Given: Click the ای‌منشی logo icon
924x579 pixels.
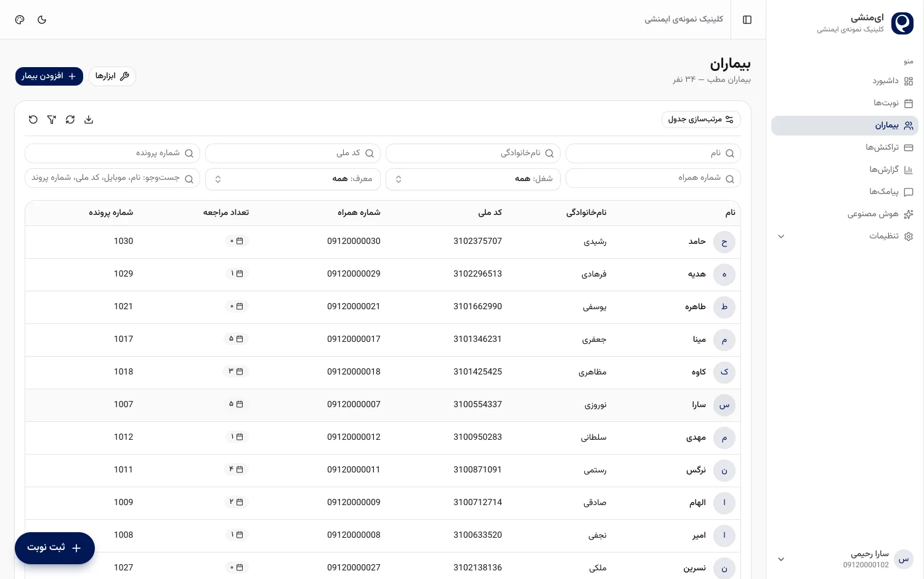Looking at the screenshot, I should [x=902, y=23].
